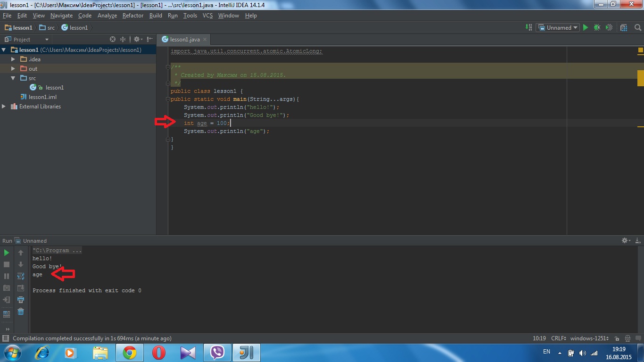The image size is (644, 362).
Task: Toggle the tool window bars button in status bar
Action: click(6, 338)
